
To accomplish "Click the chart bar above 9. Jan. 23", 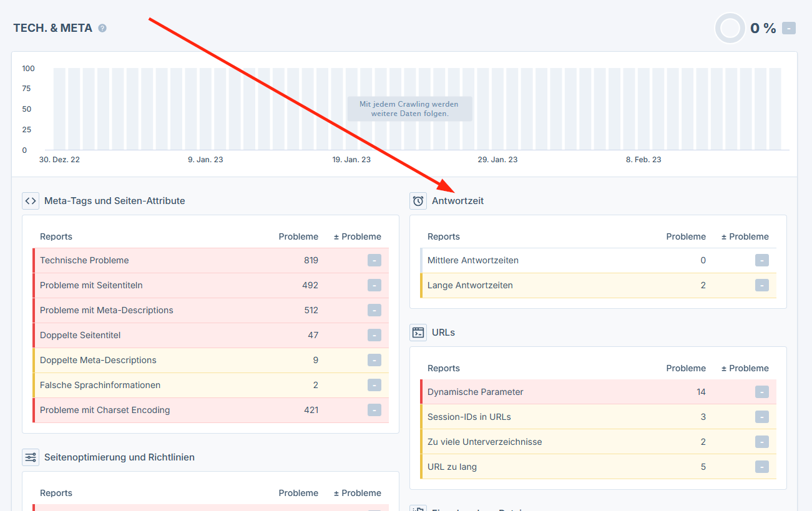I will coord(206,109).
